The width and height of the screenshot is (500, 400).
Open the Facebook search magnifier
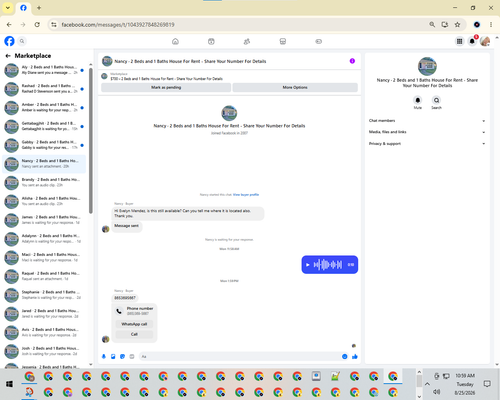pyautogui.click(x=22, y=41)
